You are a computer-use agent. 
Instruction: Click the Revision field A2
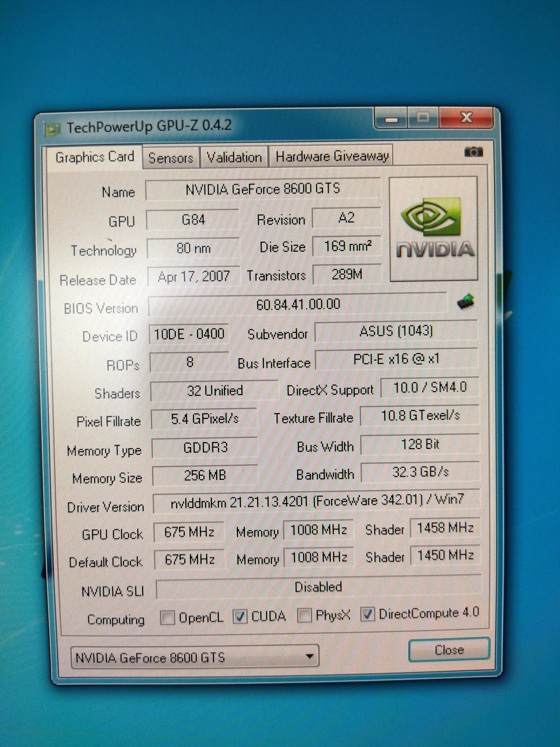point(346,218)
